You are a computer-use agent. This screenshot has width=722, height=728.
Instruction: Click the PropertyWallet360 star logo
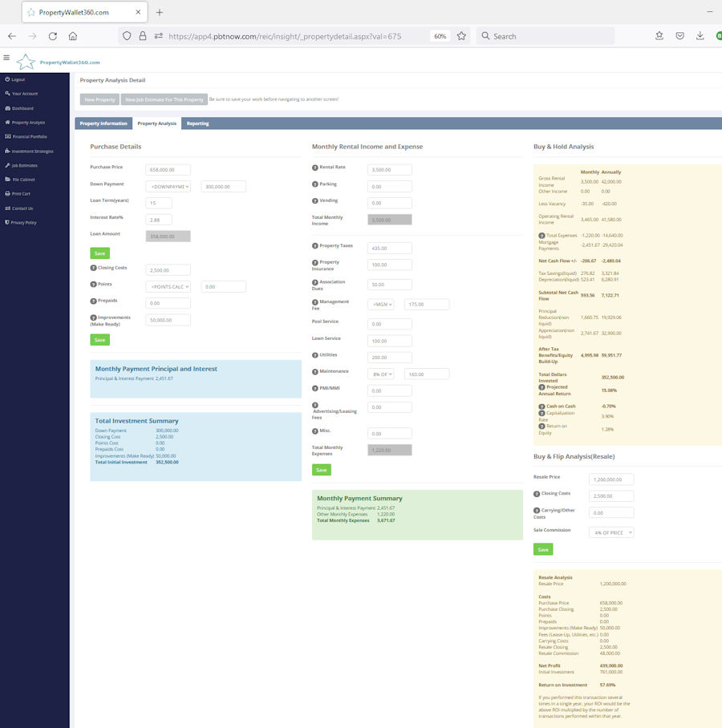coord(26,62)
